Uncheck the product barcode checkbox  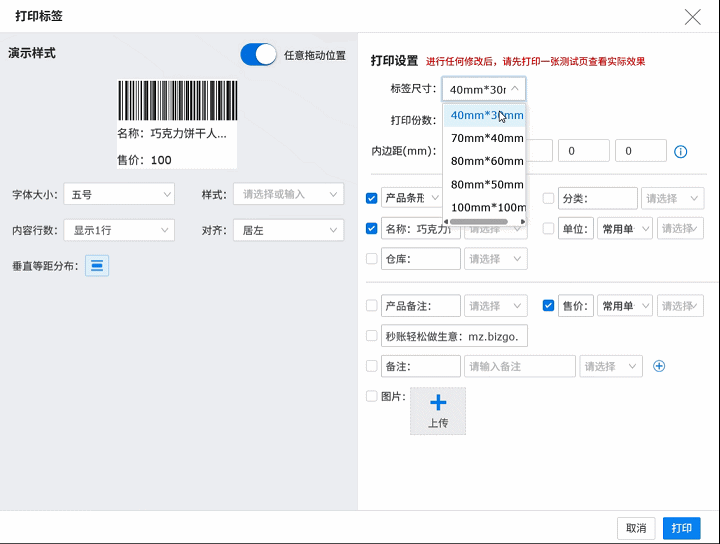tap(372, 198)
